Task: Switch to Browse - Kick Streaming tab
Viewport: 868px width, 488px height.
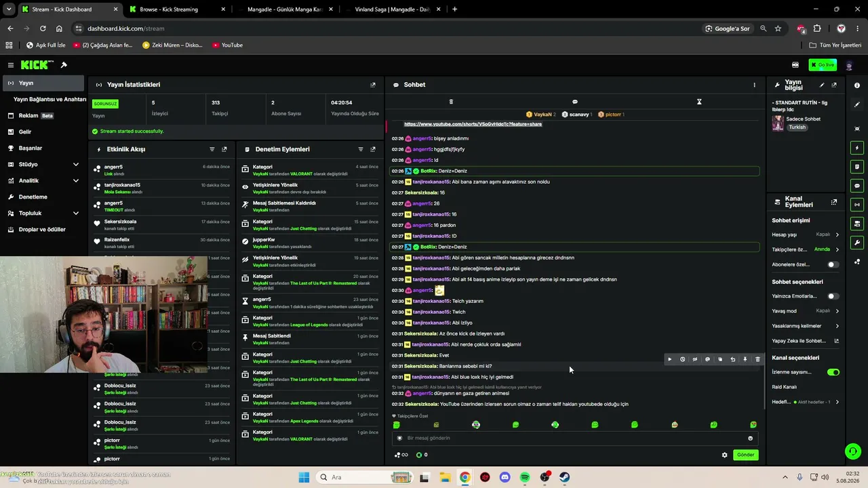Action: coord(176,9)
